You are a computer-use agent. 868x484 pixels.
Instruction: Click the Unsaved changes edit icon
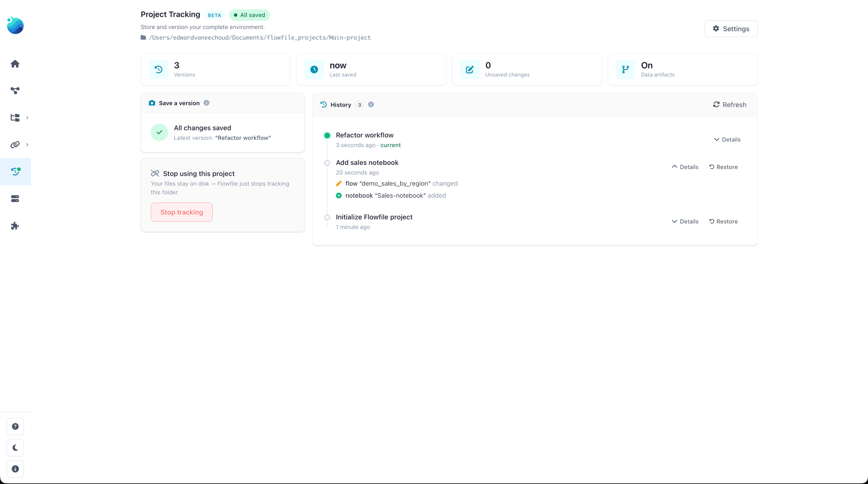click(470, 69)
